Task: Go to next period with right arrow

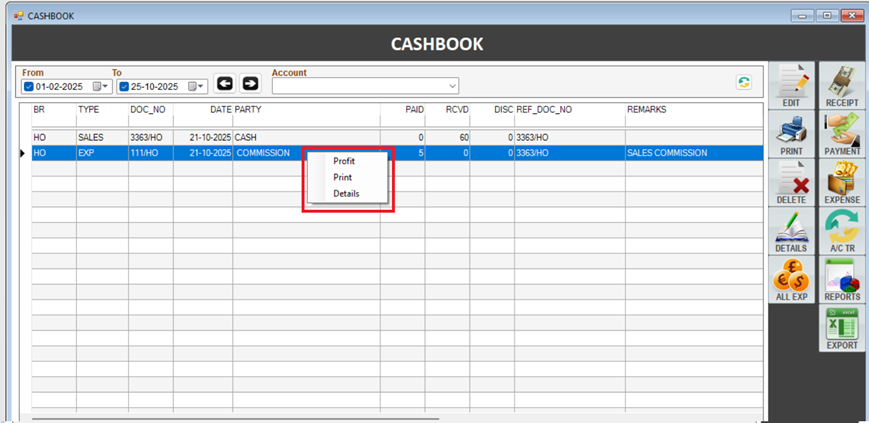Action: [251, 83]
